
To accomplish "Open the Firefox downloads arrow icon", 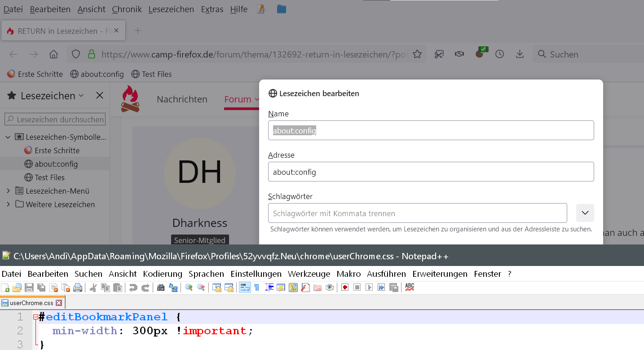I will [520, 54].
